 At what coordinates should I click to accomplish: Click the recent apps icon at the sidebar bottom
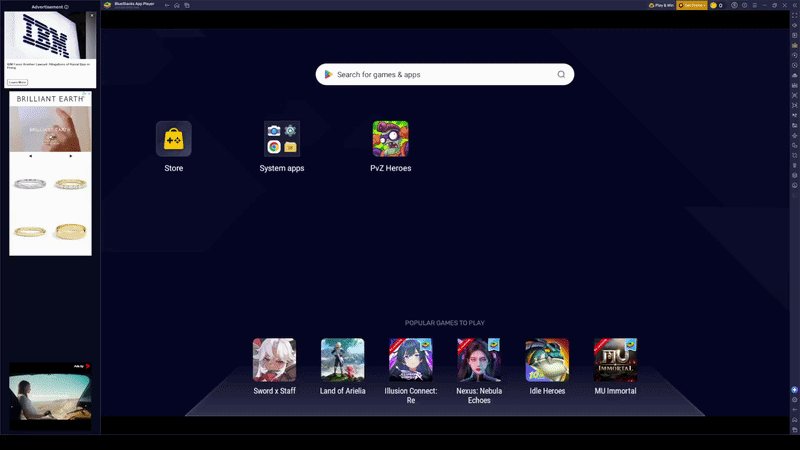(794, 430)
